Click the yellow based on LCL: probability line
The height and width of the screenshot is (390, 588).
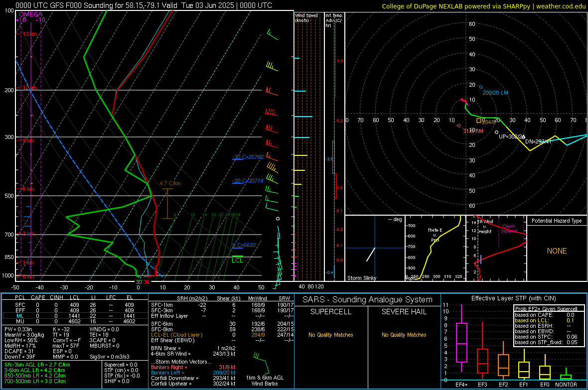545,320
